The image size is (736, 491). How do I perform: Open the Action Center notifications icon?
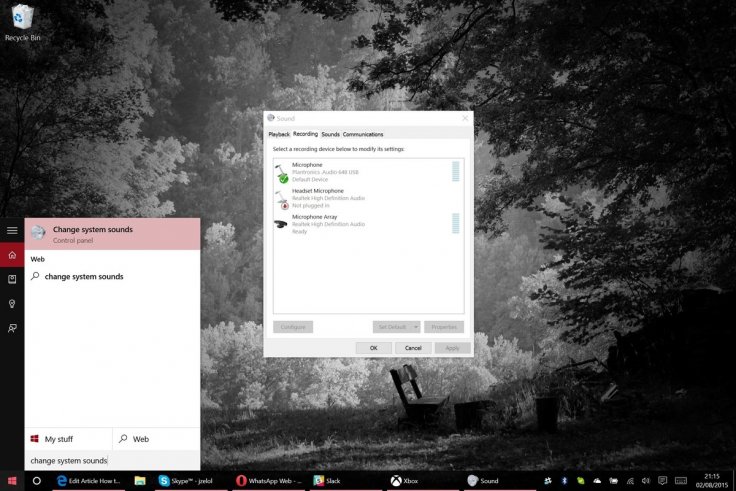pyautogui.click(x=662, y=481)
